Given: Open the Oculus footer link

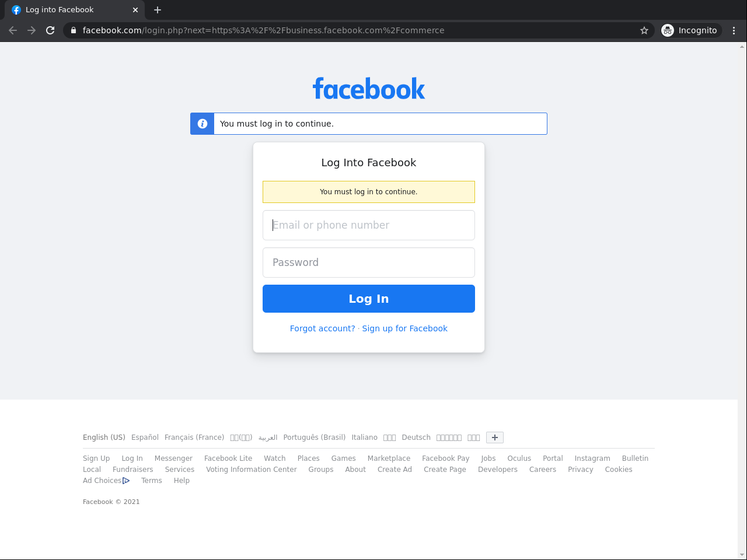Looking at the screenshot, I should click(x=519, y=459).
